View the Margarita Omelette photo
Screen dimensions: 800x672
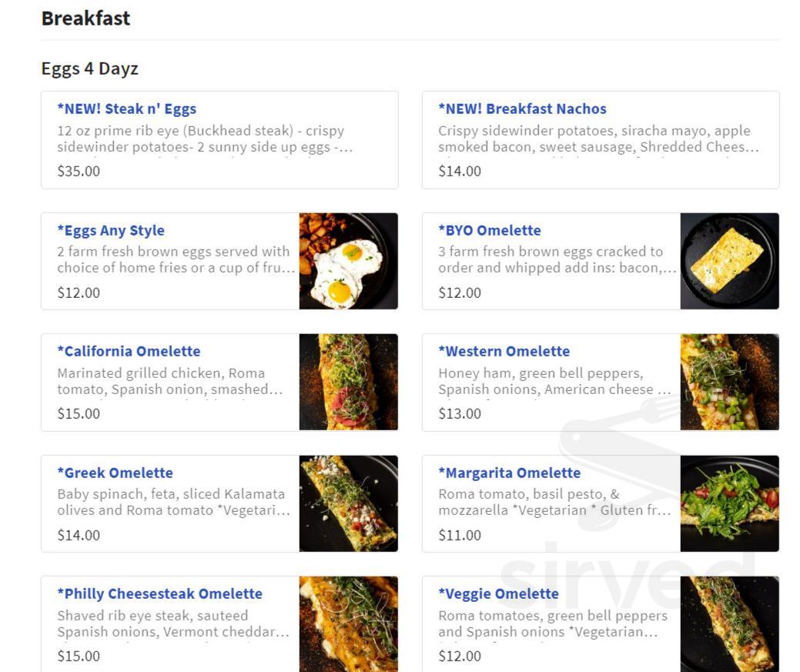coord(729,503)
